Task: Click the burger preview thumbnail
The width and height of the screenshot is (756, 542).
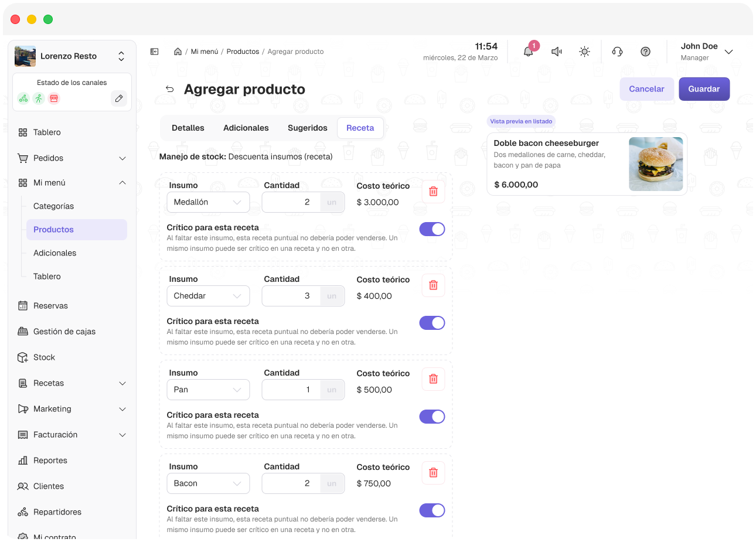Action: [656, 164]
